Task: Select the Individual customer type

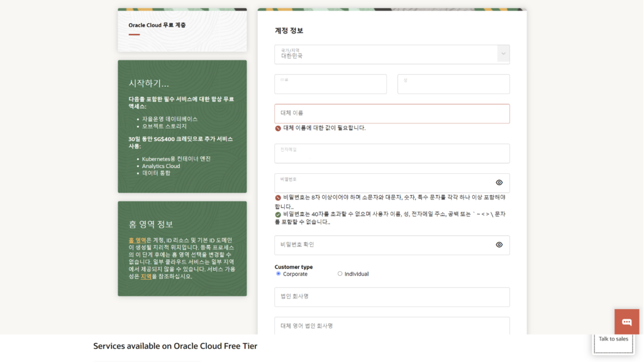Action: click(x=340, y=274)
